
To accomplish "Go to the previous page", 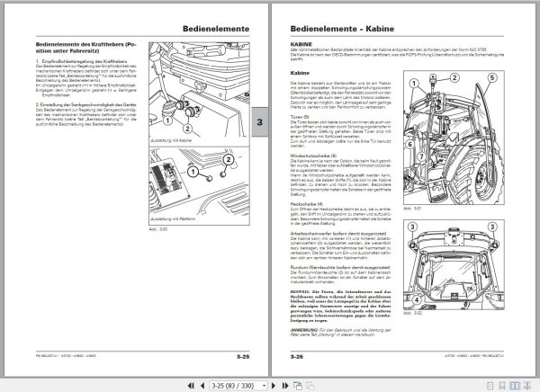I will tap(202, 386).
